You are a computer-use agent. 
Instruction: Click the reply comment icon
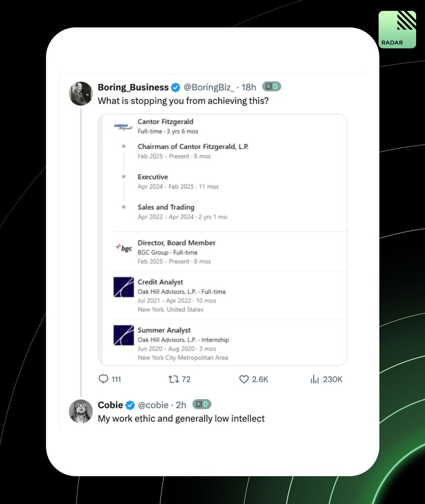click(104, 379)
